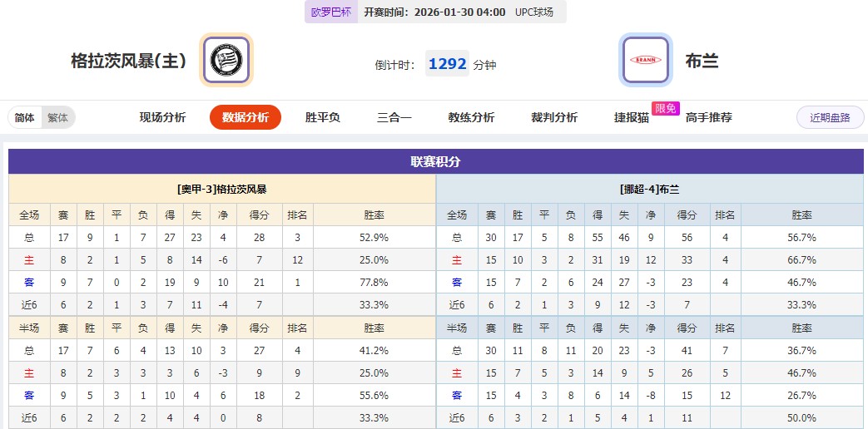Viewport: 868px width, 429px height.
Task: Click the UPC球场 venue text
Action: [533, 12]
